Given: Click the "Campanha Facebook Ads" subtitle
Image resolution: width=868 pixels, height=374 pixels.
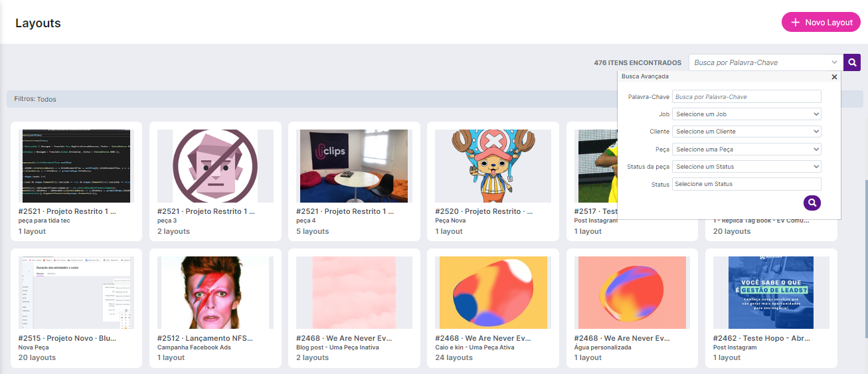Looking at the screenshot, I should coord(194,347).
